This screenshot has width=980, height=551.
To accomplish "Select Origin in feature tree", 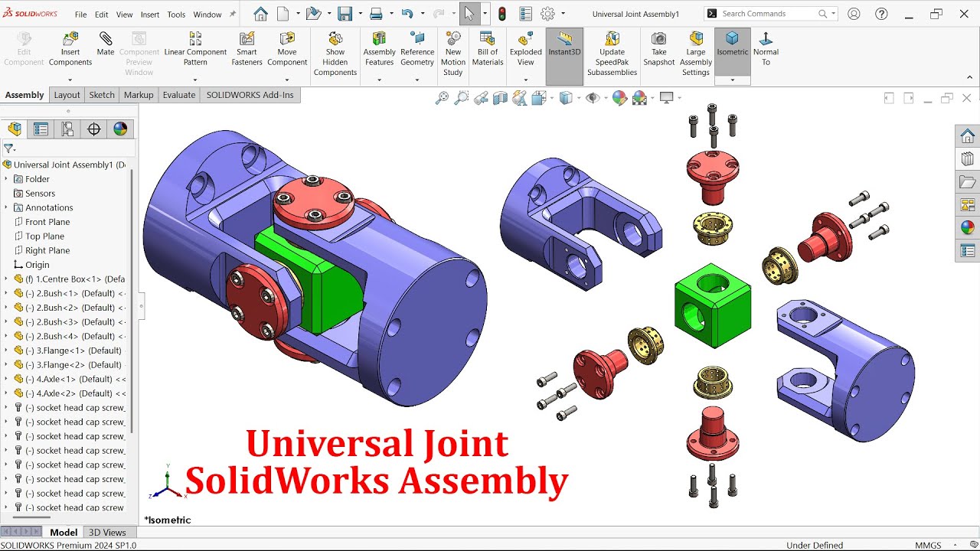I will coord(38,265).
